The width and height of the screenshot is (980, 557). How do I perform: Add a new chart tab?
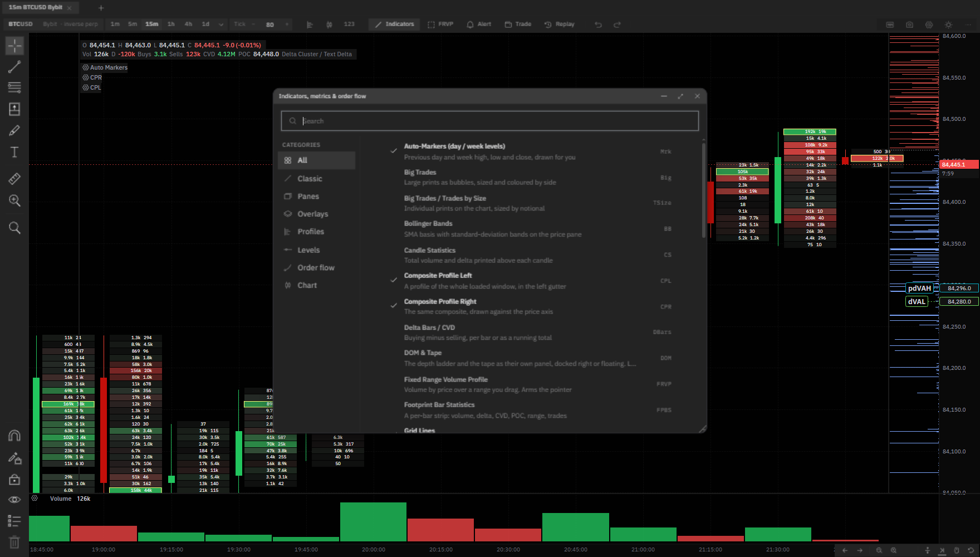coord(101,8)
